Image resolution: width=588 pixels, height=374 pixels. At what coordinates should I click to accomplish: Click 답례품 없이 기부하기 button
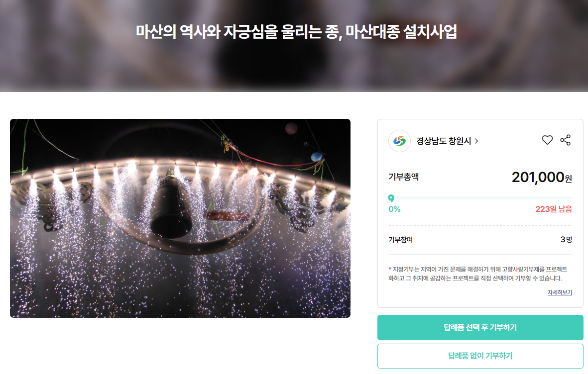pos(480,356)
